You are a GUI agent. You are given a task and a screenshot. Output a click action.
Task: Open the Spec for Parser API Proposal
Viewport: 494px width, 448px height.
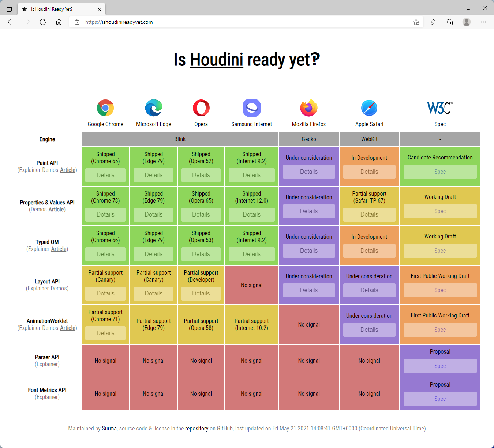pos(440,366)
